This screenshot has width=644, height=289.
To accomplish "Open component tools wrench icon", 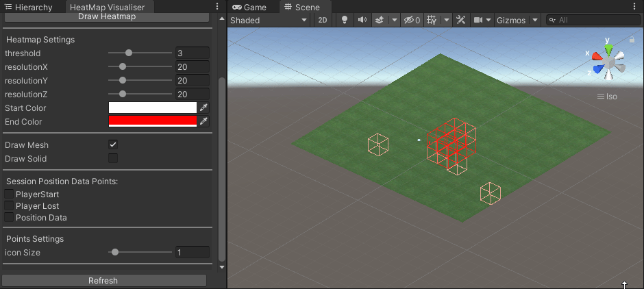I will (461, 20).
